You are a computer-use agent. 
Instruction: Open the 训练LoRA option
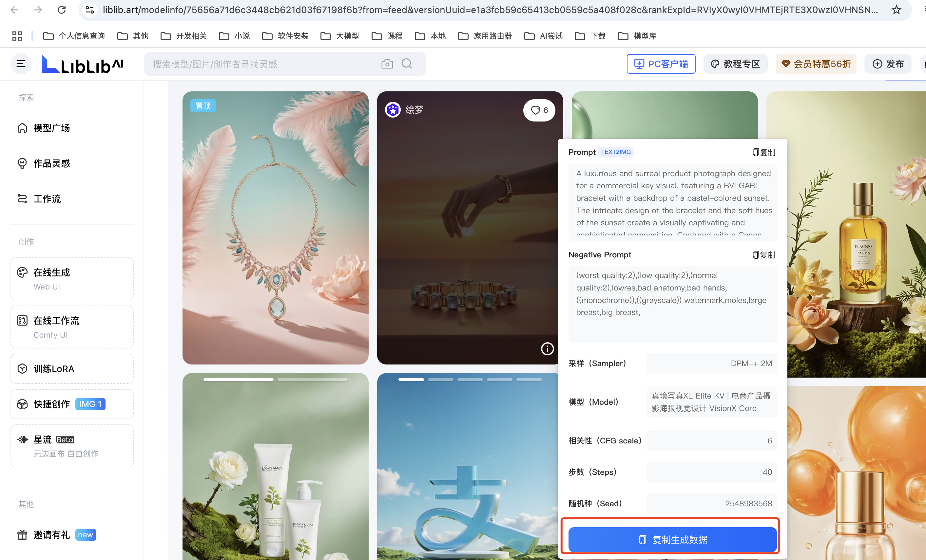(x=54, y=368)
